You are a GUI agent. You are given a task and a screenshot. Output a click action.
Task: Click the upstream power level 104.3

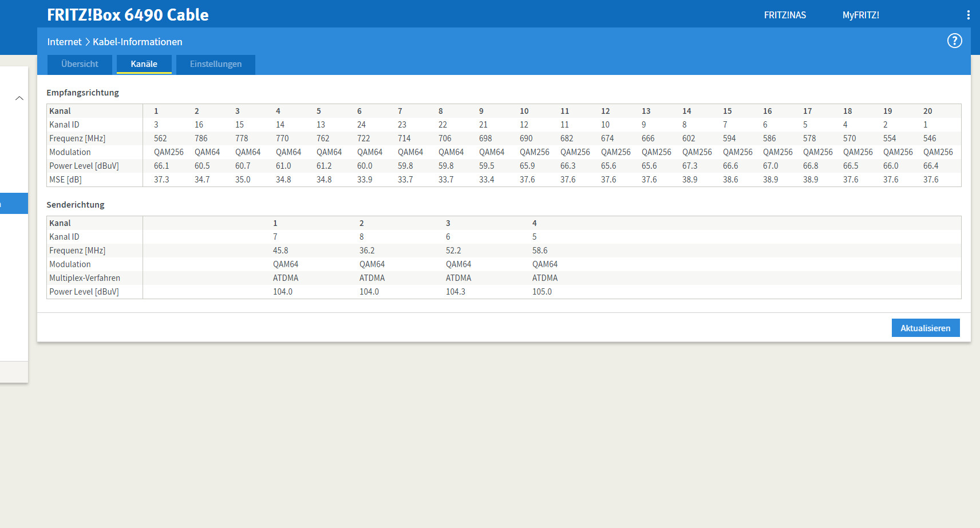point(456,292)
